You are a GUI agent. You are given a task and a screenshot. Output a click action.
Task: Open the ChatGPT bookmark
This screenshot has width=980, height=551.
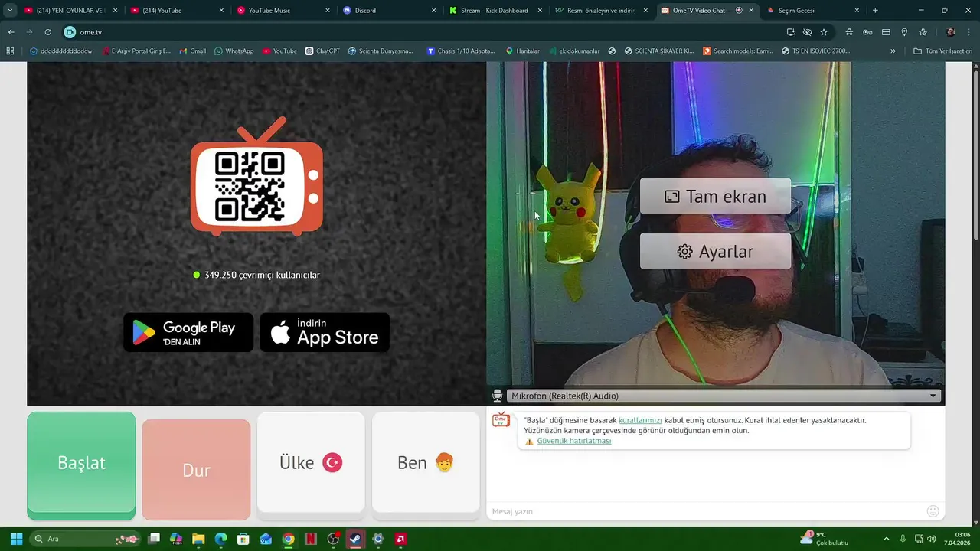click(x=322, y=51)
